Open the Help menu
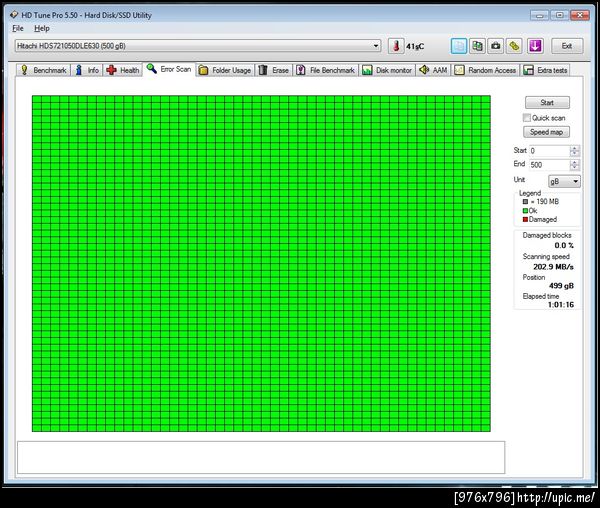 click(42, 28)
